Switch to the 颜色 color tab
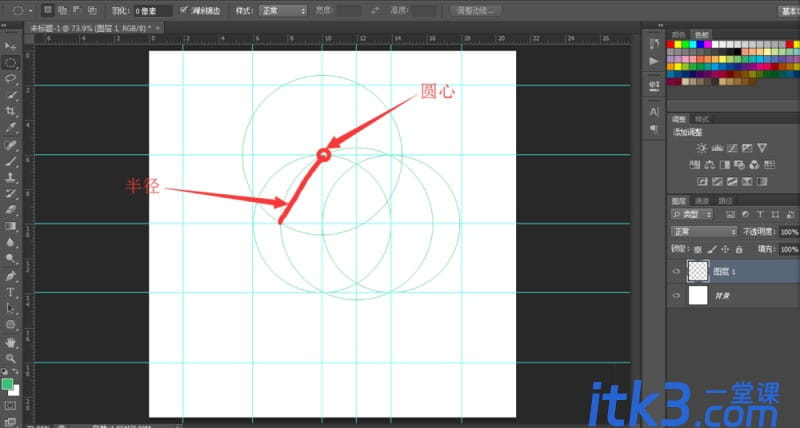 coord(679,35)
